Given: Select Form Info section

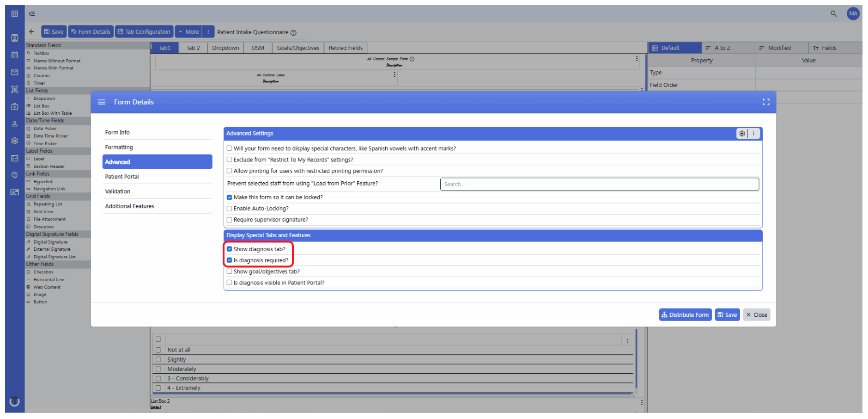Looking at the screenshot, I should [x=158, y=132].
